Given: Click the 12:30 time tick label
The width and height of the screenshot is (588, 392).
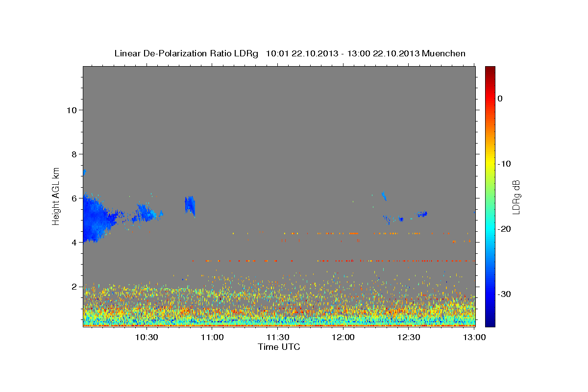Looking at the screenshot, I should tap(409, 337).
